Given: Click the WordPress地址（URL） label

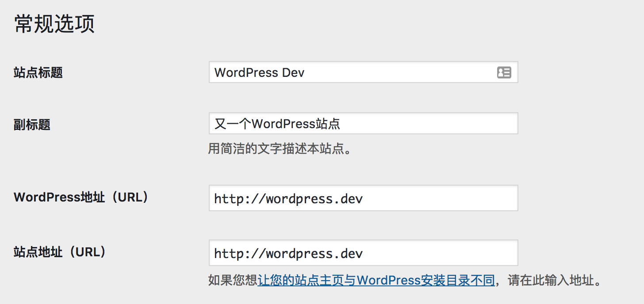Looking at the screenshot, I should [80, 197].
